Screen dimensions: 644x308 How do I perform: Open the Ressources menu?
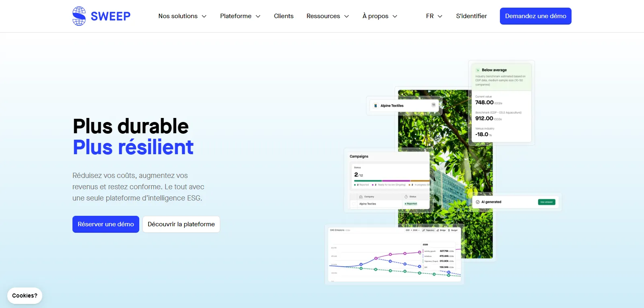[x=328, y=16]
